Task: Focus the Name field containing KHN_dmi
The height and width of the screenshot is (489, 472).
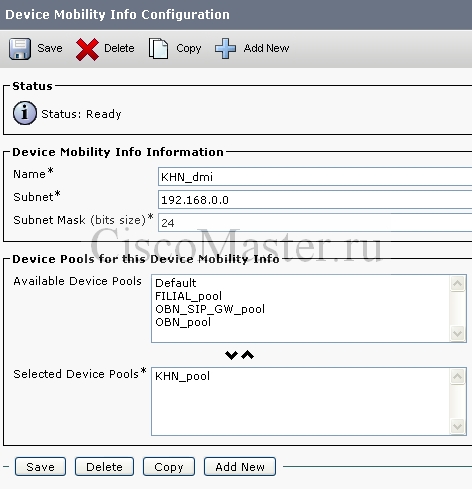Action: coord(315,177)
